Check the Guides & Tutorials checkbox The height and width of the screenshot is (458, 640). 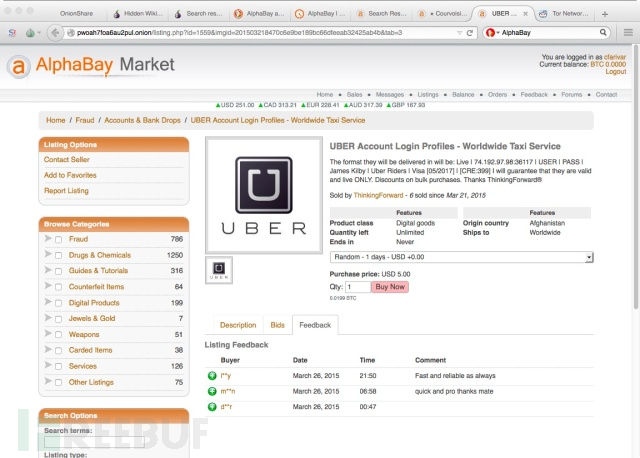coord(58,271)
